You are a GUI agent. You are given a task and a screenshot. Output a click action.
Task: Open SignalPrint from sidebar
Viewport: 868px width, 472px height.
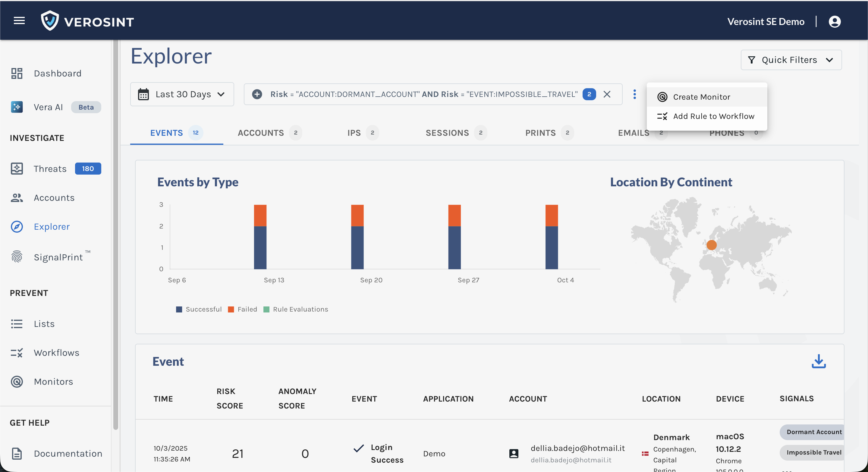(58, 257)
